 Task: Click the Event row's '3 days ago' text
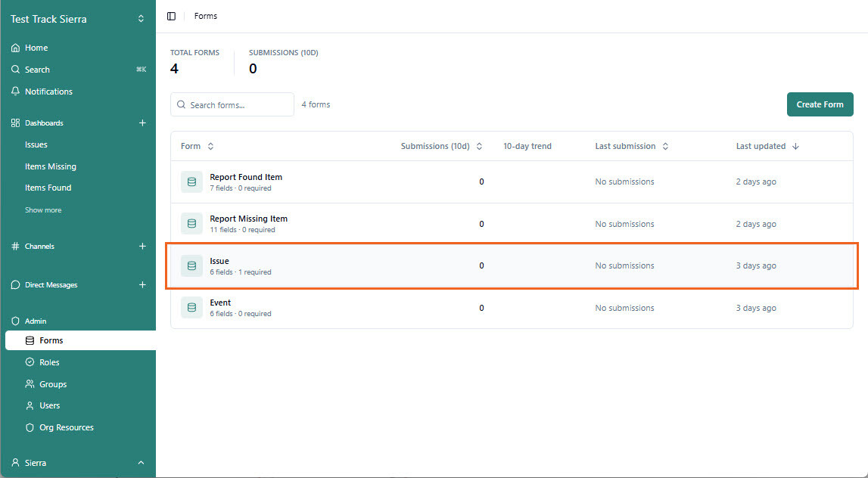pos(756,308)
